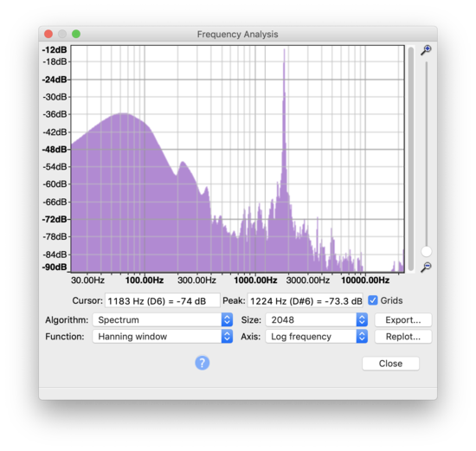The width and height of the screenshot is (476, 451).
Task: Click the red close window button
Action: (48, 34)
